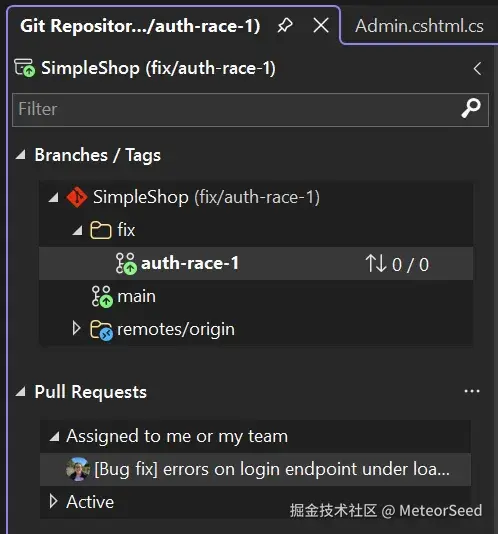The width and height of the screenshot is (498, 534).
Task: Select the fix folder icon
Action: (x=100, y=230)
